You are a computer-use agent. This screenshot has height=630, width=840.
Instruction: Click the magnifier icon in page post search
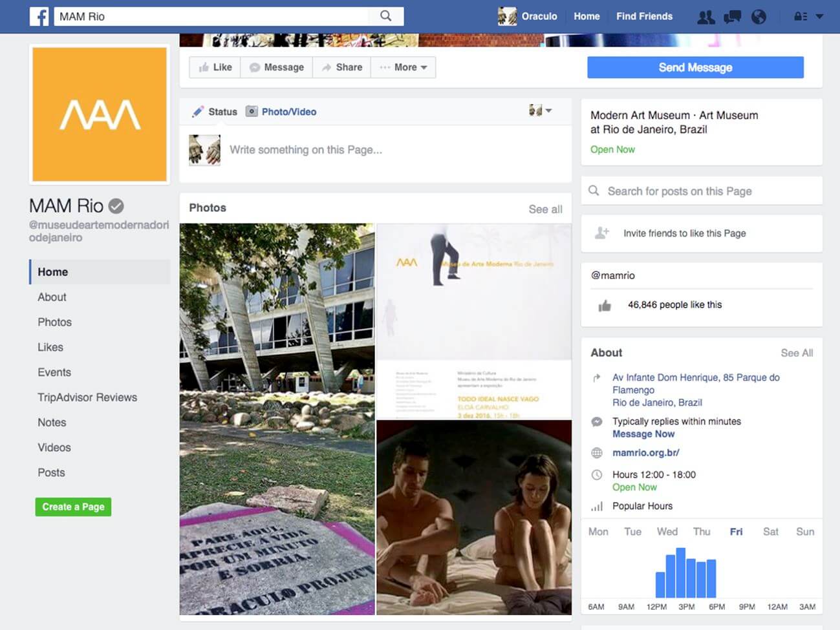[594, 191]
